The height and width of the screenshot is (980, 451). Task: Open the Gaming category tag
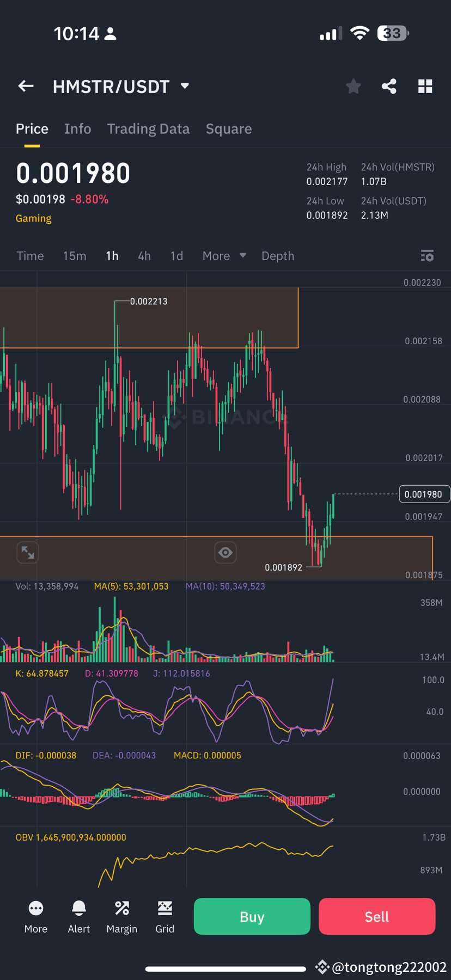tap(34, 218)
